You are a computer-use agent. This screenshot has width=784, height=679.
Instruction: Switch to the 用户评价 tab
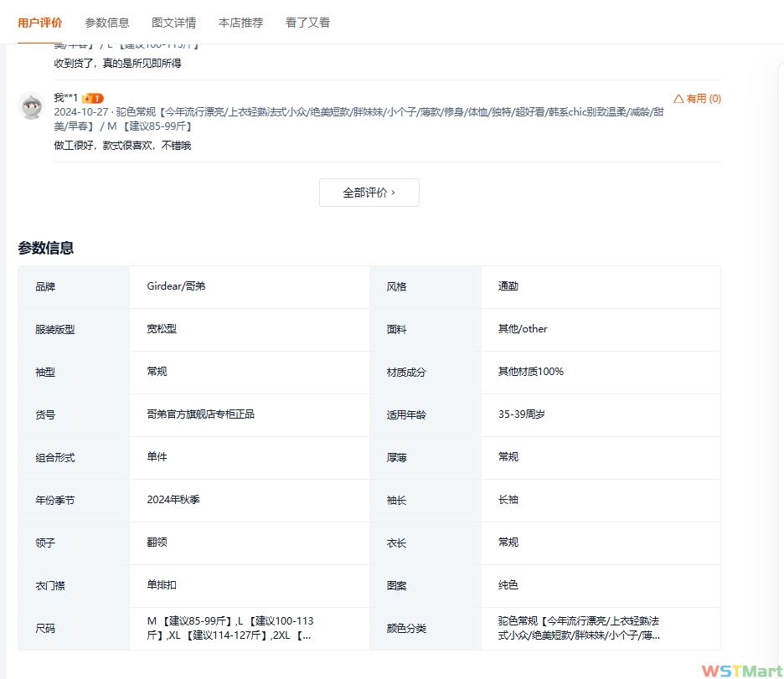point(39,23)
